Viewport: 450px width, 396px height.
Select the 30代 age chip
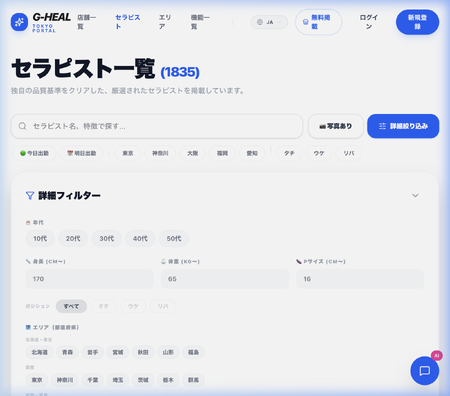click(x=107, y=239)
